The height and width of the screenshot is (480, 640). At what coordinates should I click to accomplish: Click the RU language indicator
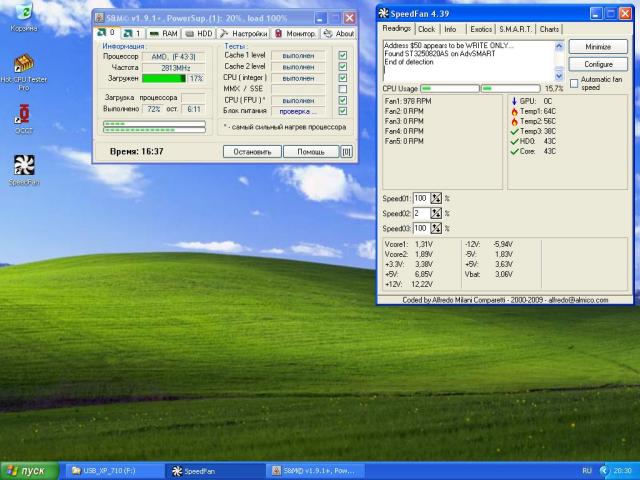point(587,471)
